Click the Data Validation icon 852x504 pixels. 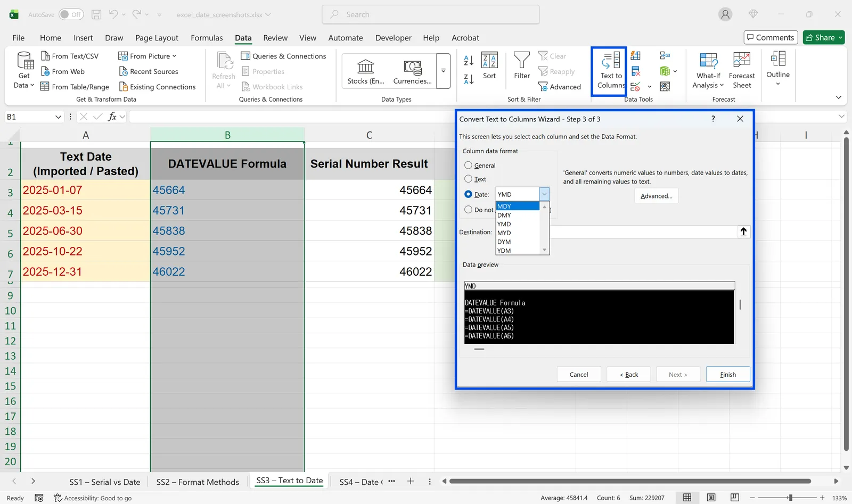(636, 86)
